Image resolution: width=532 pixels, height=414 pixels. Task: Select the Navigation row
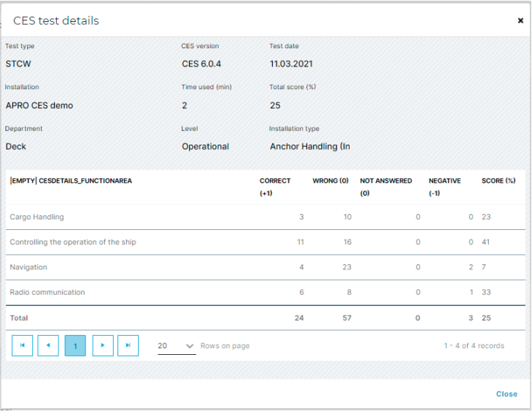point(28,267)
